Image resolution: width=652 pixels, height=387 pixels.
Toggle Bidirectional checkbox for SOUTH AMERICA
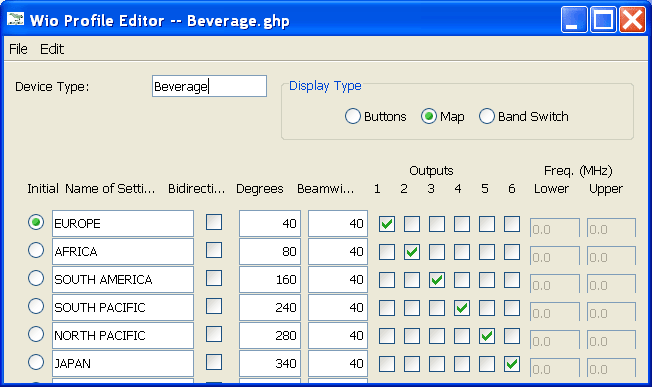[214, 278]
